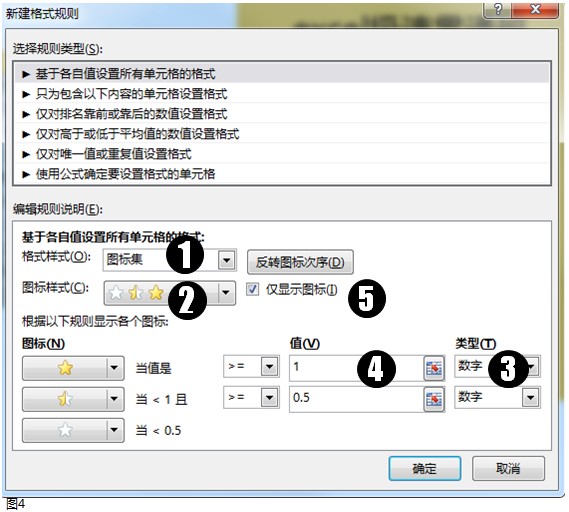Click the help question mark button
The width and height of the screenshot is (569, 512).
click(x=498, y=9)
